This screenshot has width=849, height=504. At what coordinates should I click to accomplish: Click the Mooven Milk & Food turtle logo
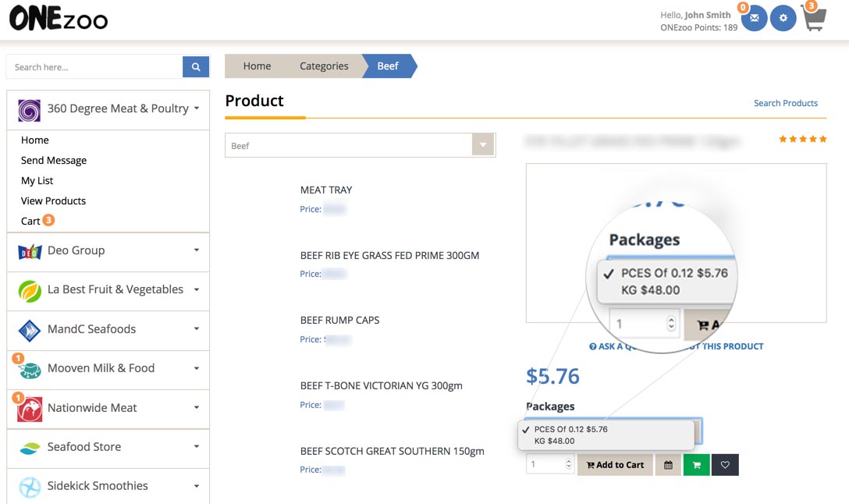(29, 369)
